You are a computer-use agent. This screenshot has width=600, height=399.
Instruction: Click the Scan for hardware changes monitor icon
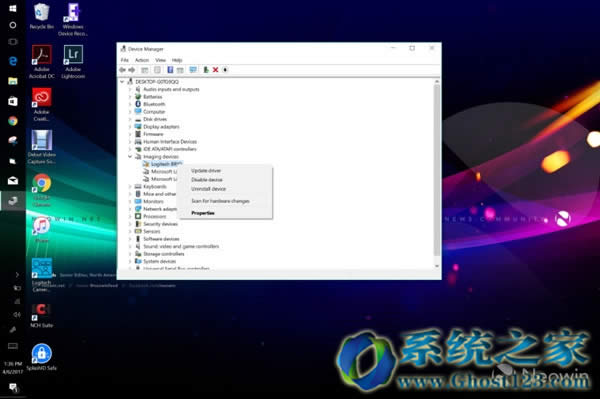[193, 70]
